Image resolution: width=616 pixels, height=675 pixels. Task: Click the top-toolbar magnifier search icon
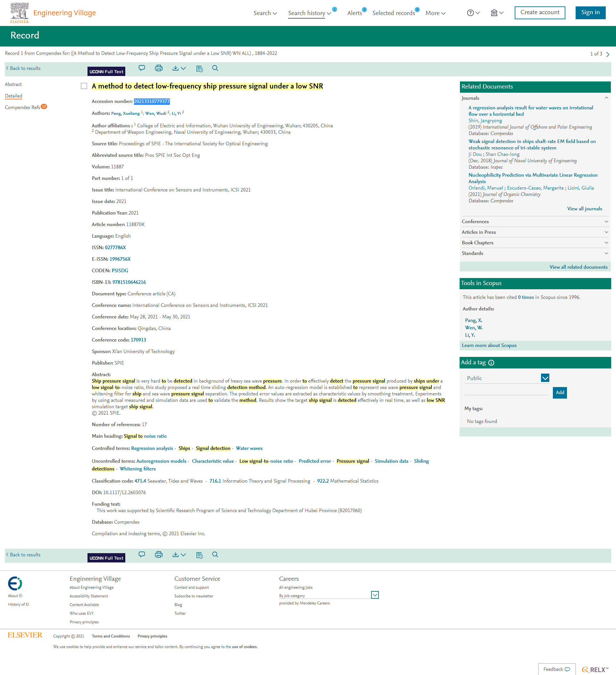[x=215, y=68]
